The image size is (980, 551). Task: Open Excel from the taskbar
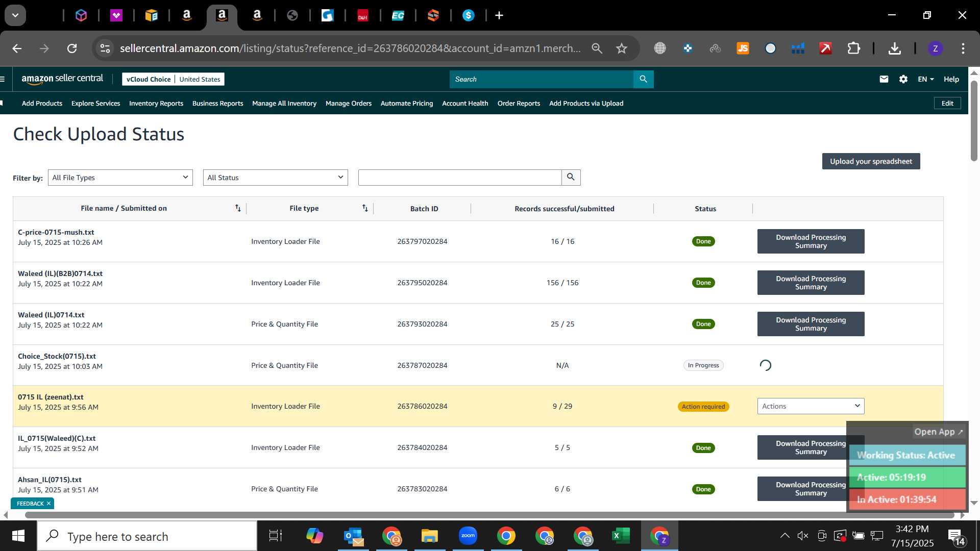[x=621, y=536]
